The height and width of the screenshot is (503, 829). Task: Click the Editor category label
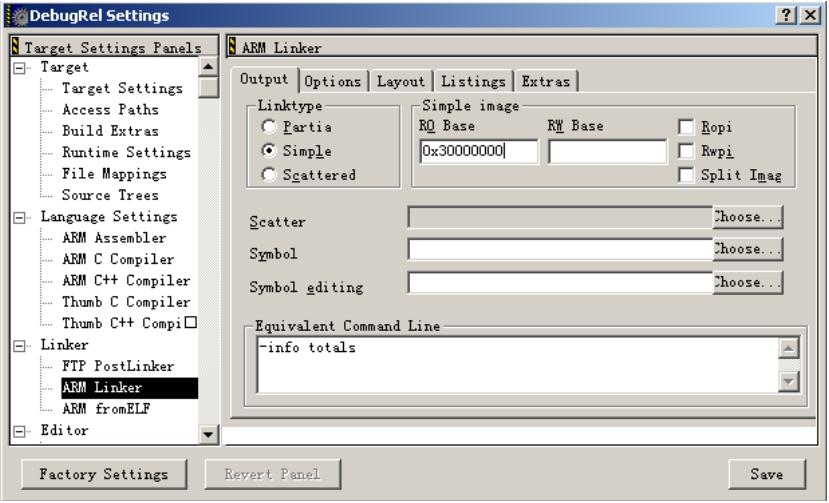click(x=65, y=431)
